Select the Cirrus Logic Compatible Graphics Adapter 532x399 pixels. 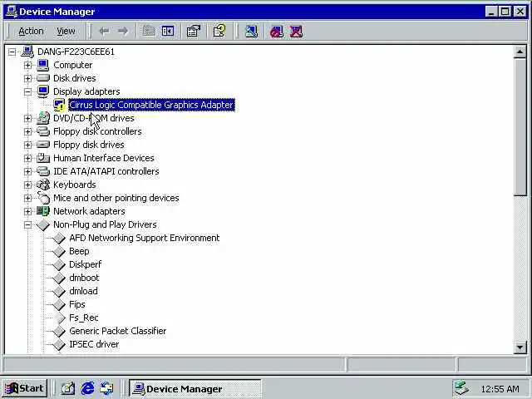click(x=151, y=105)
